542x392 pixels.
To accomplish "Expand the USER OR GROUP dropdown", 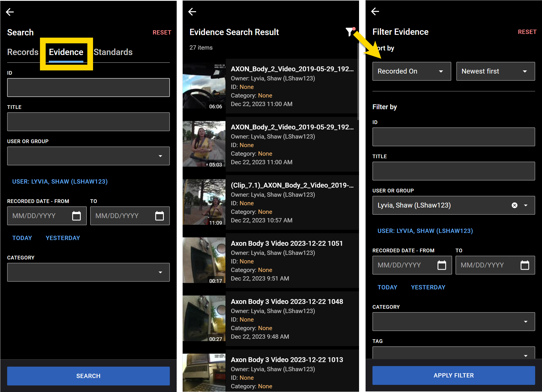I will pyautogui.click(x=160, y=156).
